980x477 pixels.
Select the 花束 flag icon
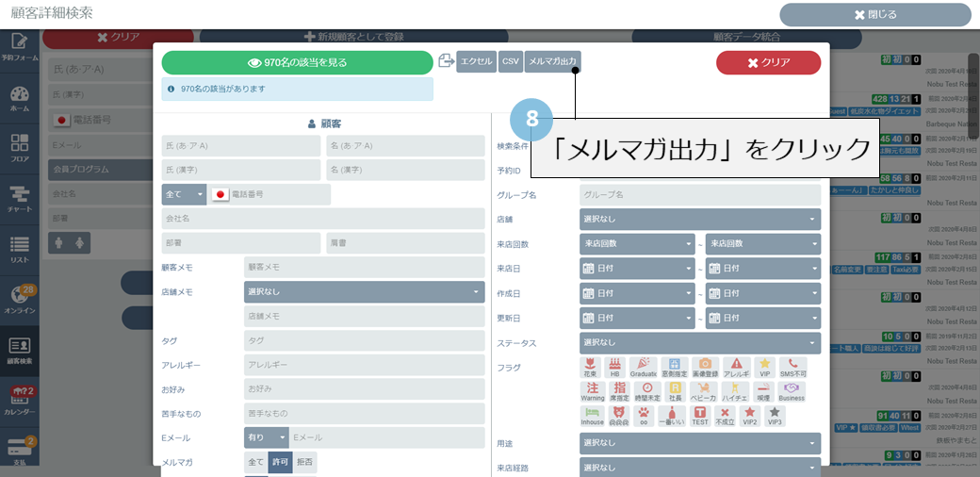coord(591,367)
